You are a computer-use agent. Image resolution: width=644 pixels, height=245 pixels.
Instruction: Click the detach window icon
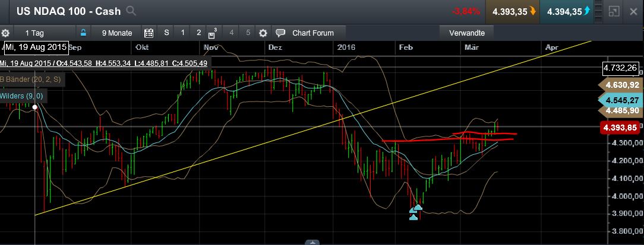(x=614, y=11)
